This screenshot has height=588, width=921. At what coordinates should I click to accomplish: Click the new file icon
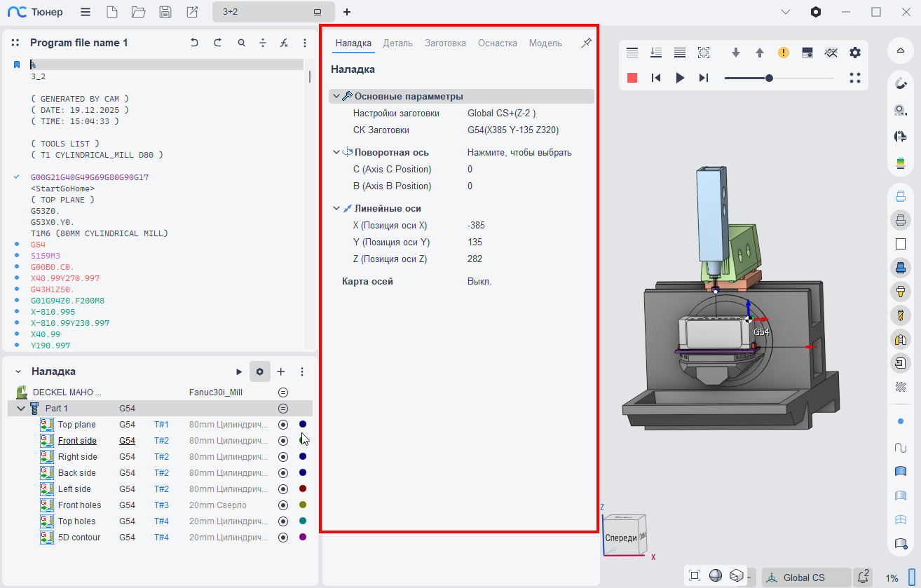tap(112, 12)
